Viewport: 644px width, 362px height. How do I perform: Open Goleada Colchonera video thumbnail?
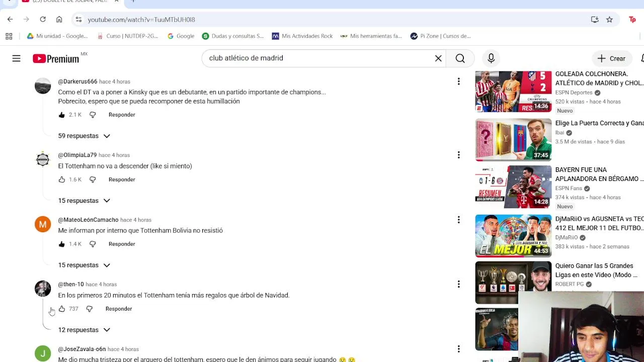(x=513, y=92)
